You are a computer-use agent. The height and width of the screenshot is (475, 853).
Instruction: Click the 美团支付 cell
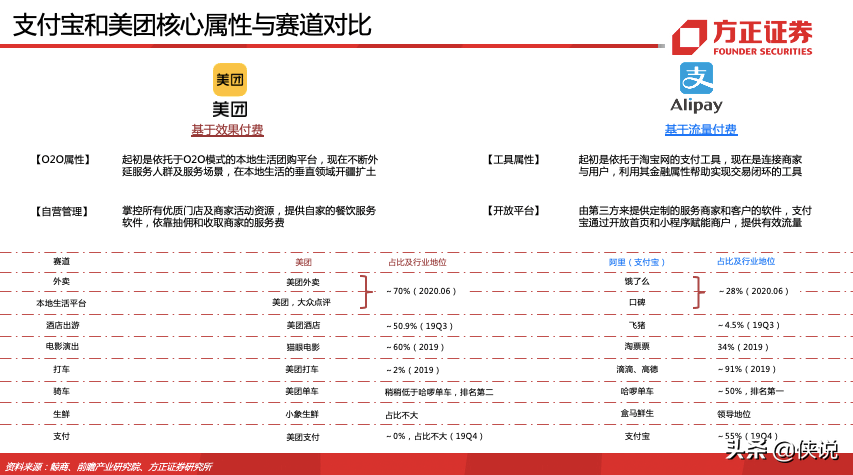pyautogui.click(x=303, y=437)
